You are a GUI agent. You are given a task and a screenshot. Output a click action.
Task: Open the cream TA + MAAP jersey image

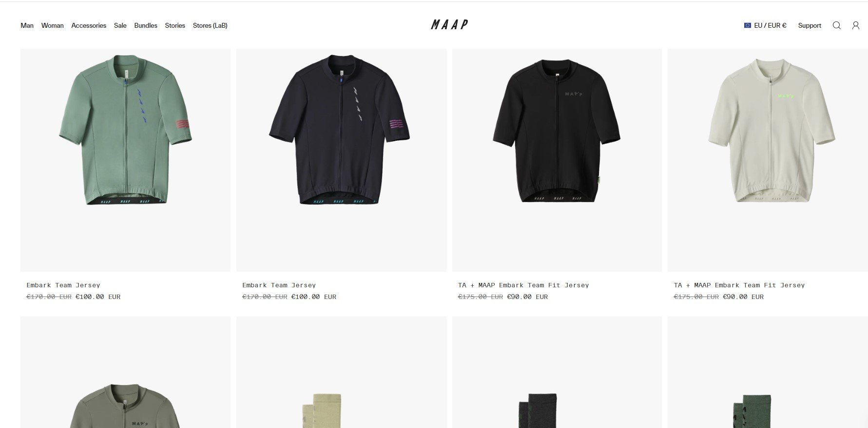click(x=768, y=160)
